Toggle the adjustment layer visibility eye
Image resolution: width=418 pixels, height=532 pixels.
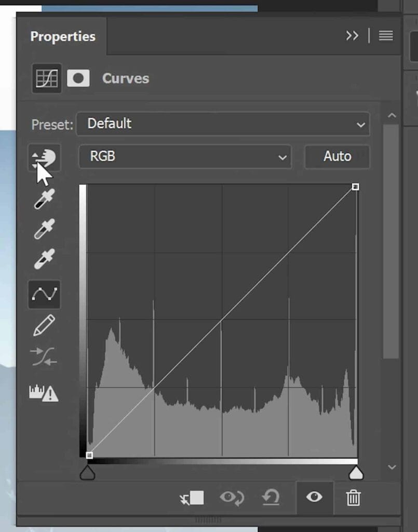[x=315, y=498]
